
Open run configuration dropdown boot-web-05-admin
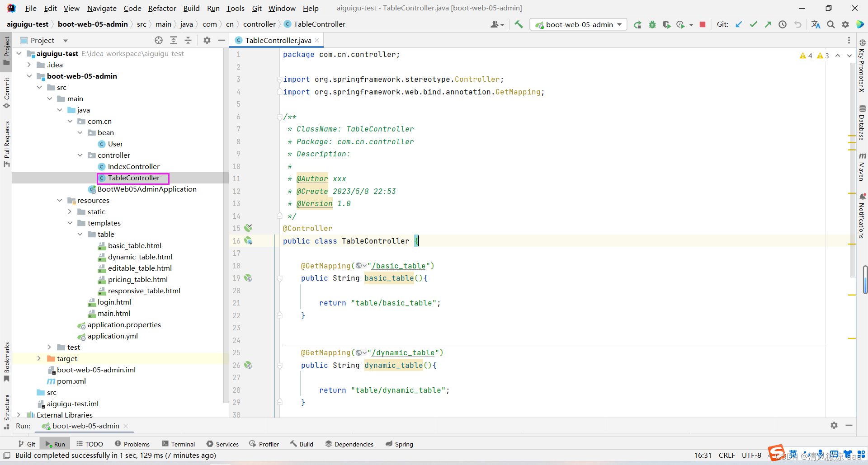[x=579, y=24]
